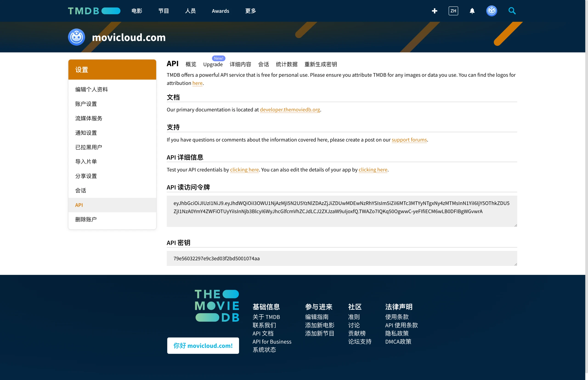The image size is (588, 380).
Task: Open the ZH language selector
Action: coord(453,11)
